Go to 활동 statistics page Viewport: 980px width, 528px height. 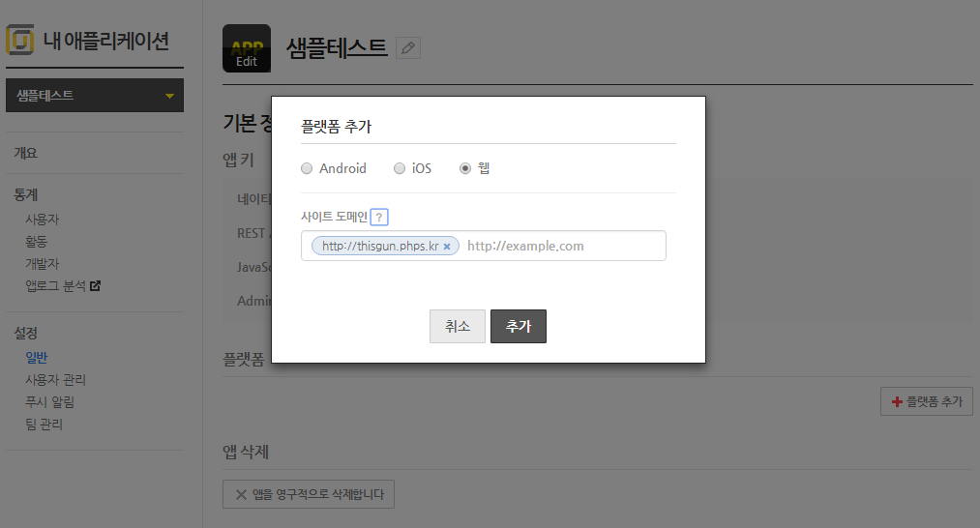click(37, 242)
